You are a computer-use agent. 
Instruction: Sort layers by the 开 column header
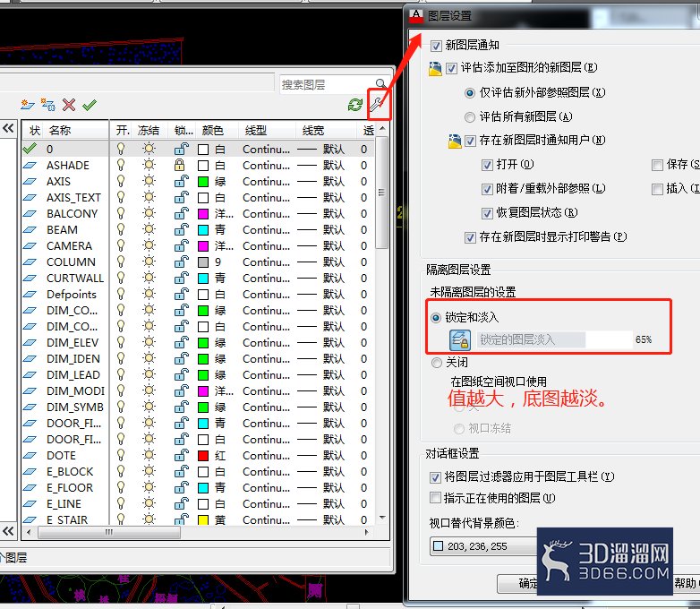(123, 131)
